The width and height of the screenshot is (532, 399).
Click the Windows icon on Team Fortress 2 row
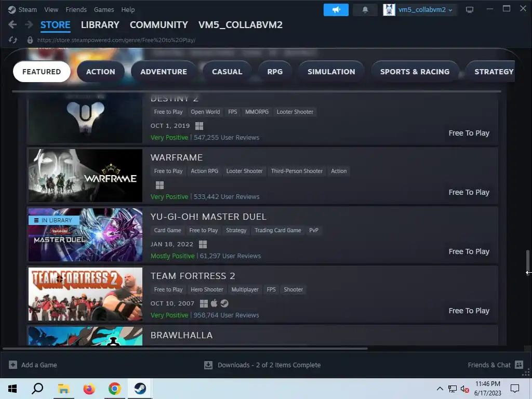click(x=204, y=303)
